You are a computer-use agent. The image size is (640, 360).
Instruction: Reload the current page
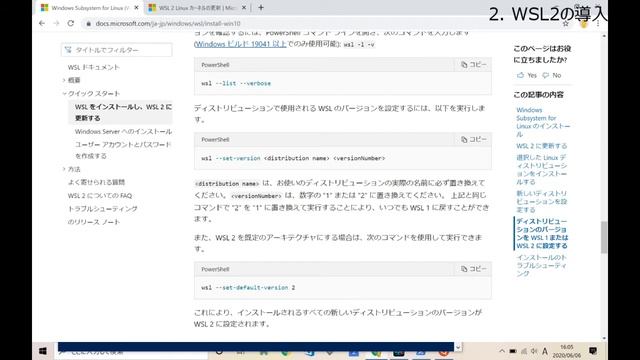71,23
